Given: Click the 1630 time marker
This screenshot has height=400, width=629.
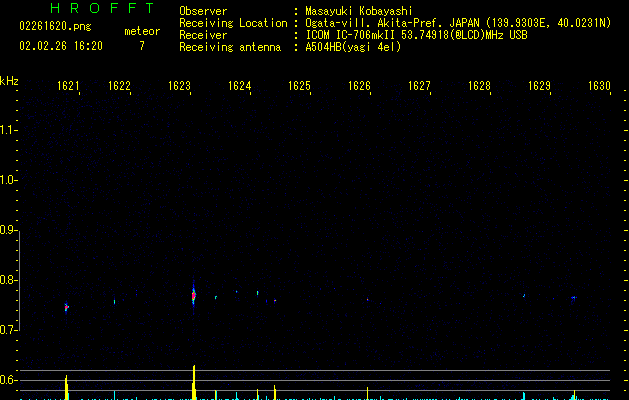Looking at the screenshot, I should click(599, 86).
